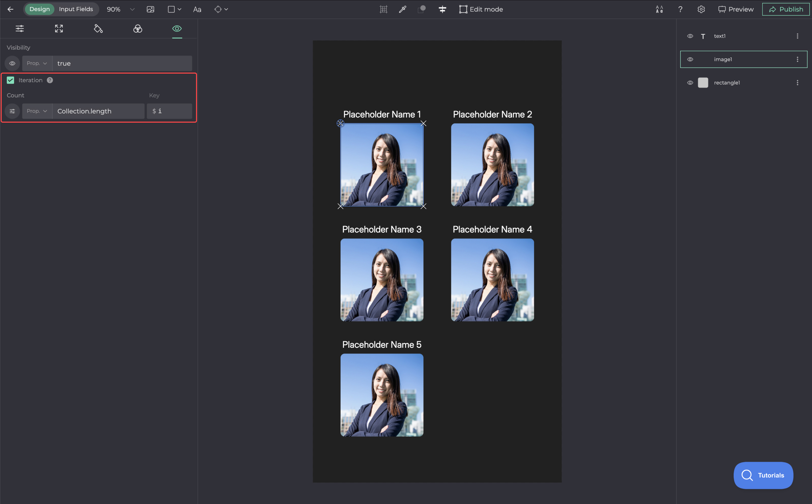Select the eyedropper tool
812x504 pixels.
tap(402, 9)
